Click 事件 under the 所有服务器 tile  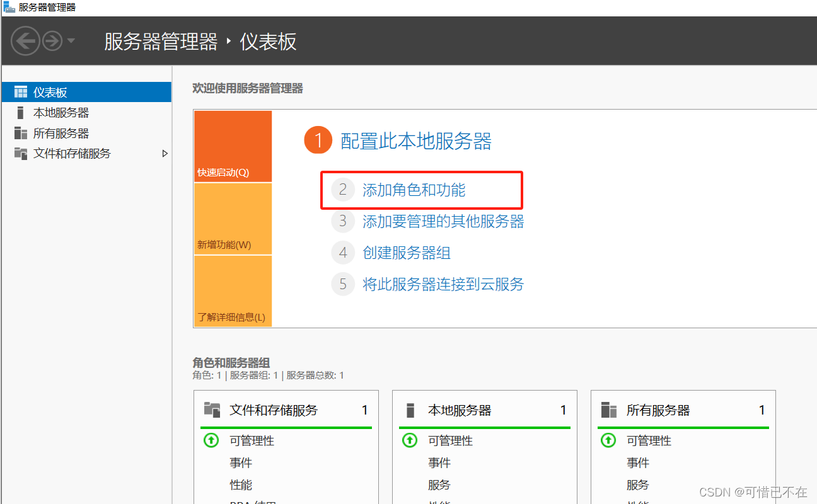pos(638,462)
